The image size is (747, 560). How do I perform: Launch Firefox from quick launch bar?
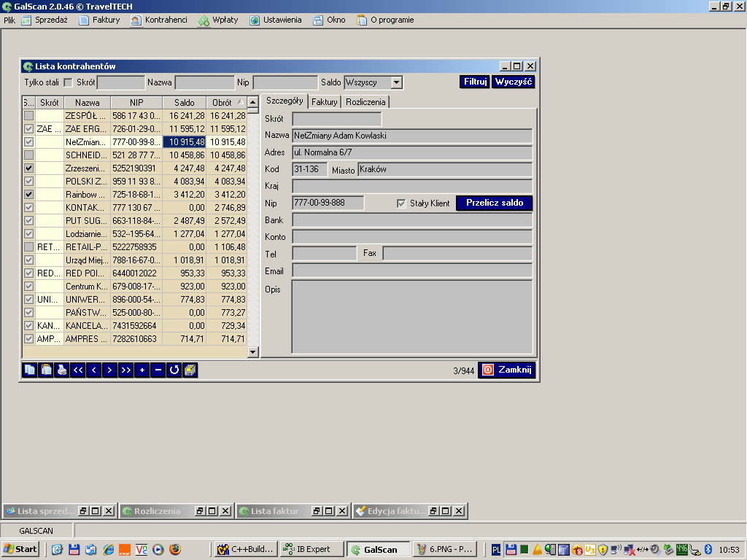[x=175, y=550]
